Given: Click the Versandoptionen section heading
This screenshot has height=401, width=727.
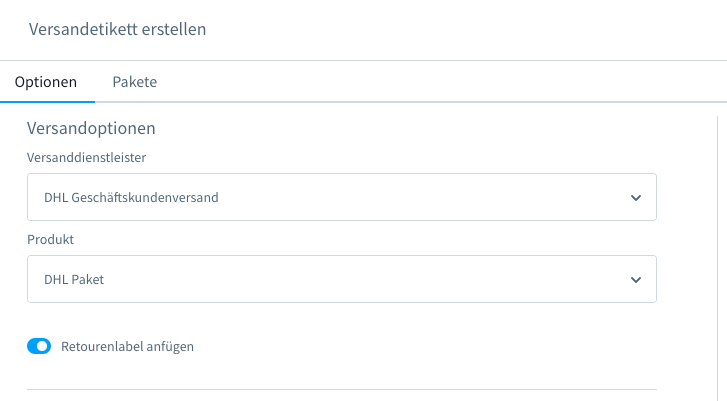Looking at the screenshot, I should point(91,129).
